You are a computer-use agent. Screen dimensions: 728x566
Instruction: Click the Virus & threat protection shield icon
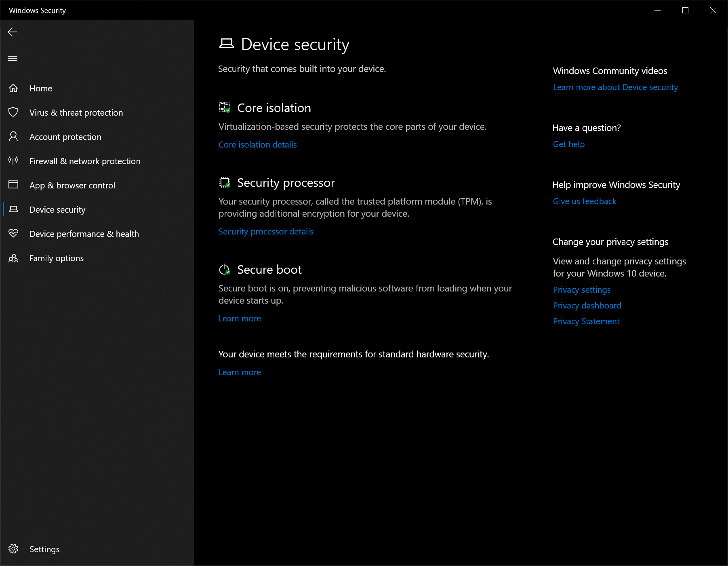[x=13, y=112]
